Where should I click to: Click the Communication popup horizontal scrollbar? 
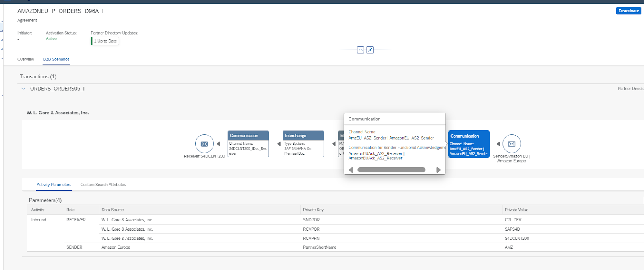tap(391, 170)
